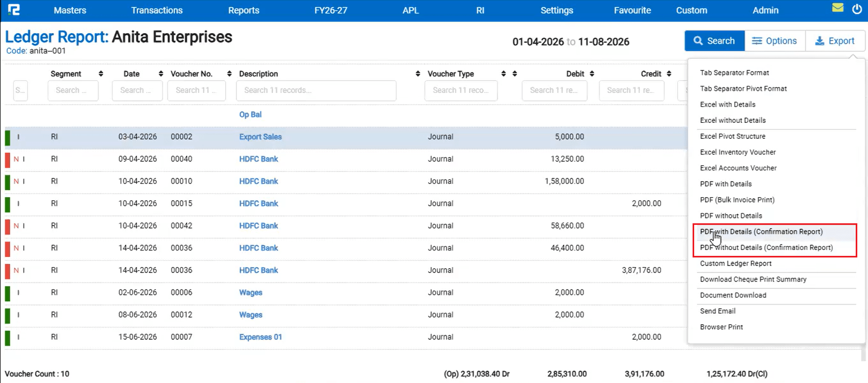Click the application logo icon
Screen dimensions: 868x383
point(14,10)
